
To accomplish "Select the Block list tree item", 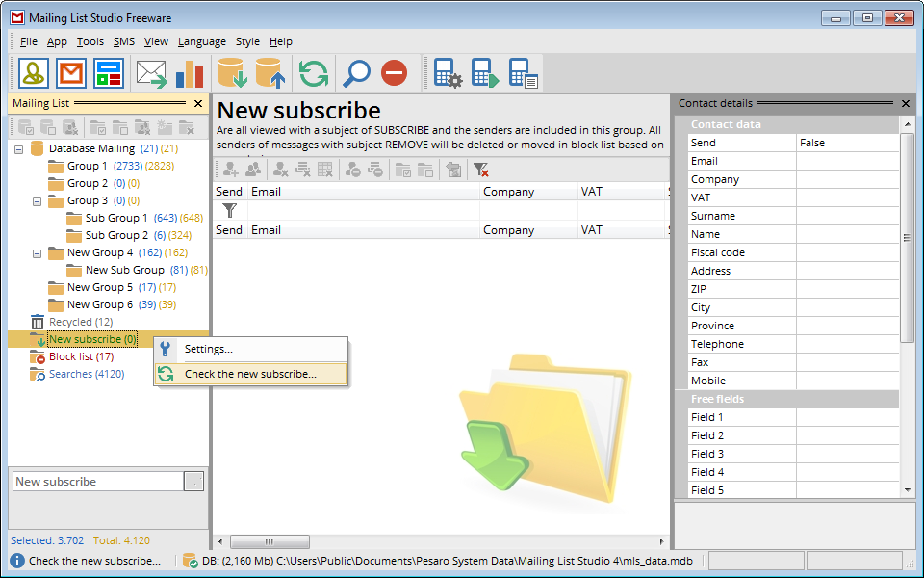I will 81,356.
